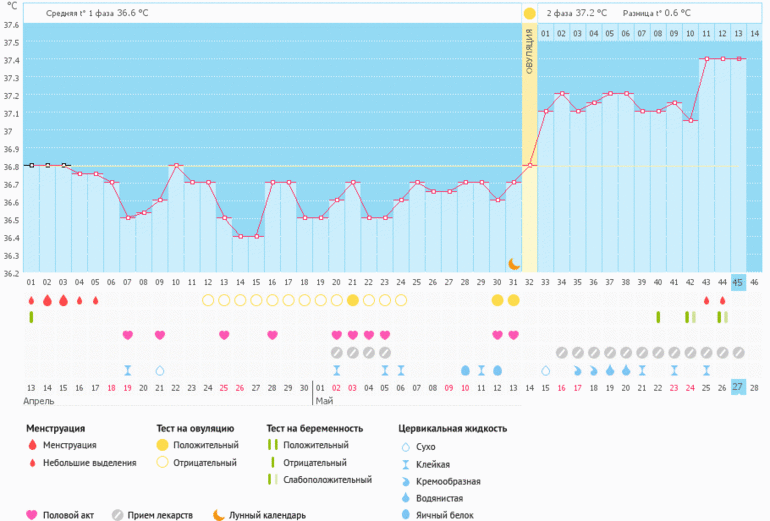Click the yellow circle beside 2 фаза

point(529,13)
